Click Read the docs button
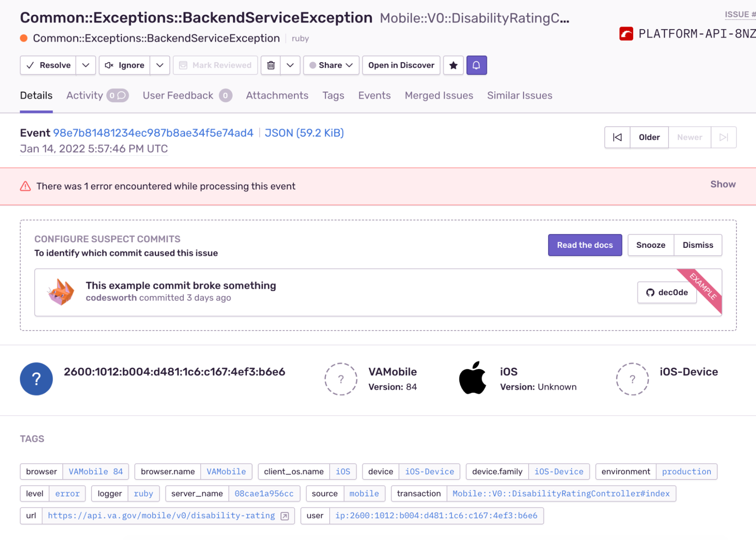 pyautogui.click(x=585, y=245)
